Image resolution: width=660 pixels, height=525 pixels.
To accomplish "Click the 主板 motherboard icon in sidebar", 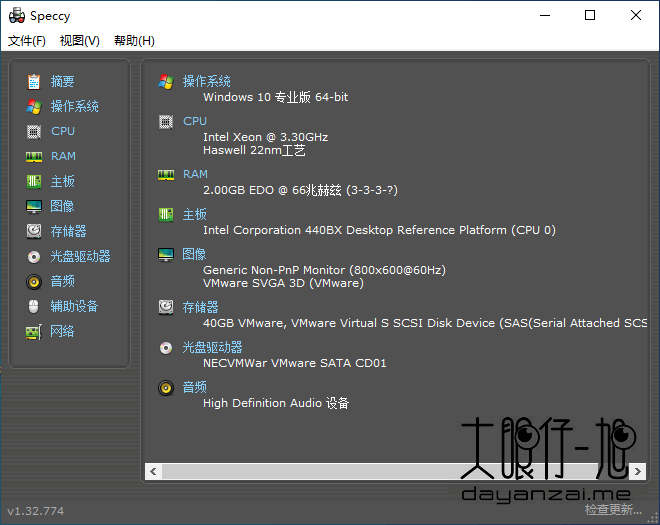I will click(34, 181).
